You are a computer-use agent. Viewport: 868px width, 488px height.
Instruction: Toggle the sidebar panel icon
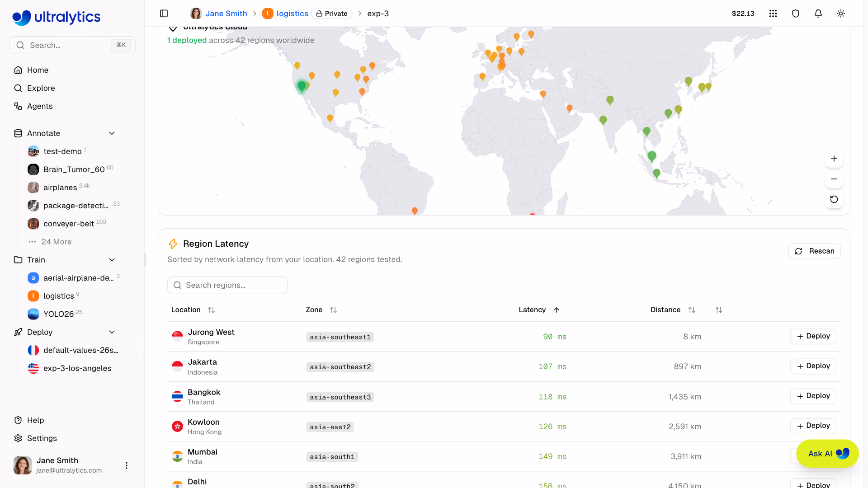coord(164,14)
